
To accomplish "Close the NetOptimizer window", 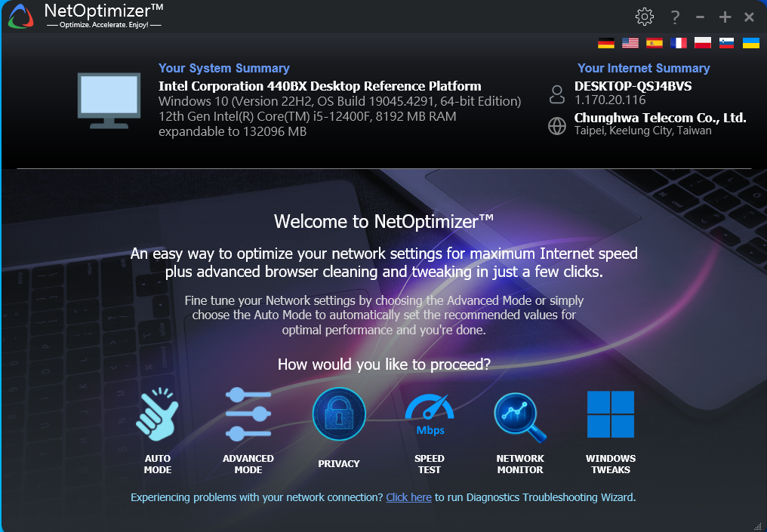I will point(749,17).
